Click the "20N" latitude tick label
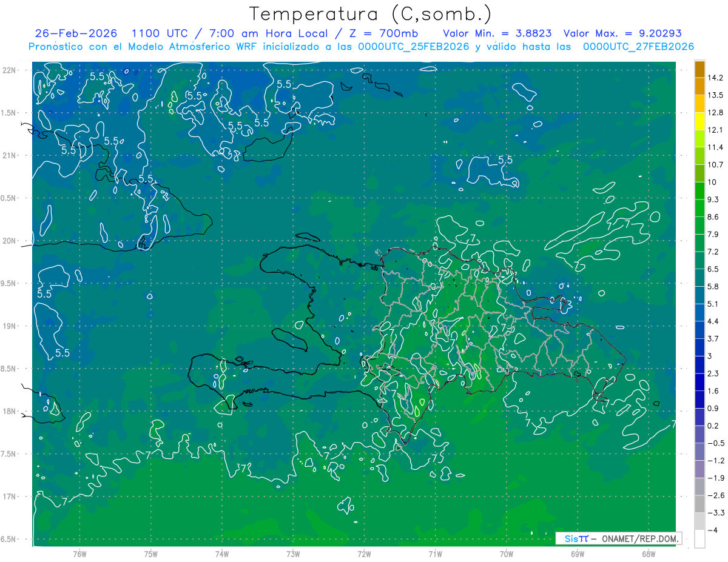The image size is (728, 562). pyautogui.click(x=9, y=241)
